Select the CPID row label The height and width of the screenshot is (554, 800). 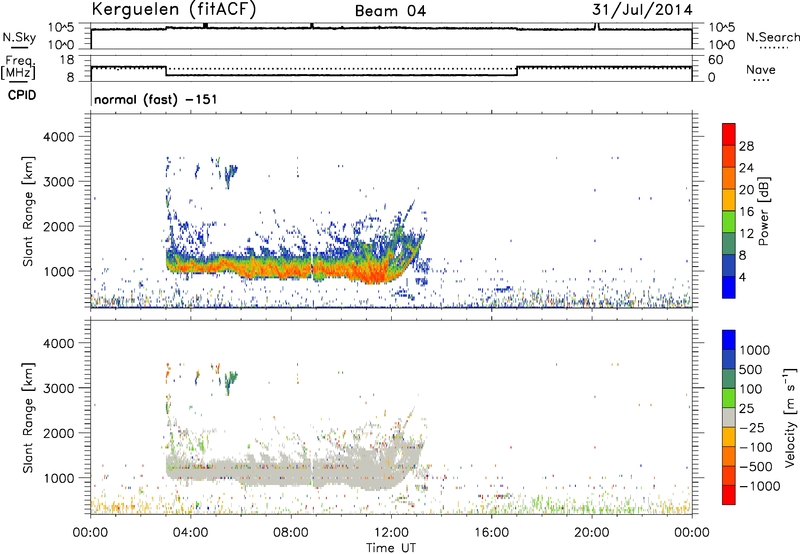[x=22, y=95]
